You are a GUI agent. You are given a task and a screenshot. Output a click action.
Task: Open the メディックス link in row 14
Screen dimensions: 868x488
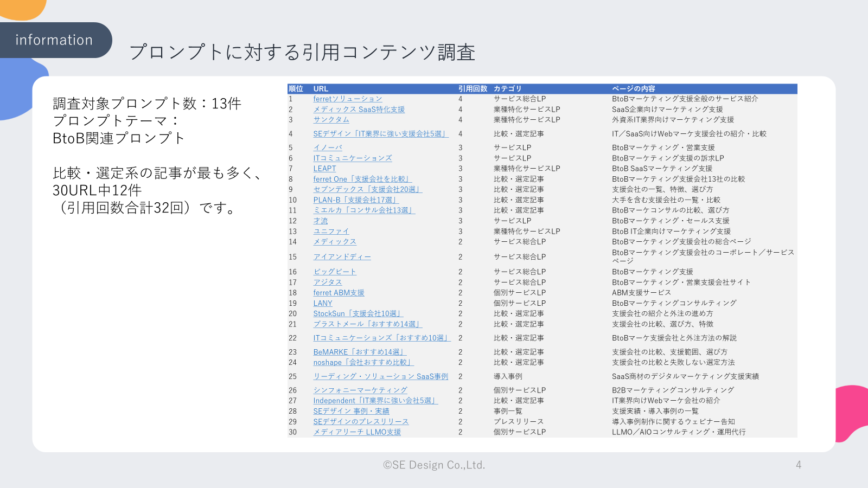(335, 242)
